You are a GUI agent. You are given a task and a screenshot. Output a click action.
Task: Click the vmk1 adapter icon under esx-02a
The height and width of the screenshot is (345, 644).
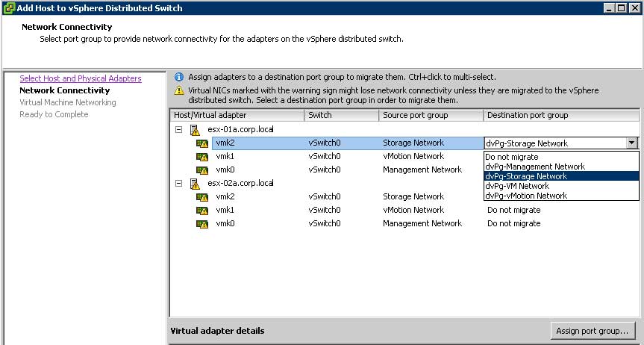coord(202,211)
